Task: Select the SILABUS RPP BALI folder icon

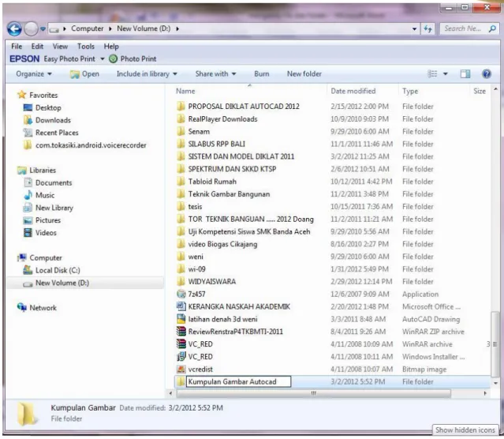Action: (x=181, y=144)
